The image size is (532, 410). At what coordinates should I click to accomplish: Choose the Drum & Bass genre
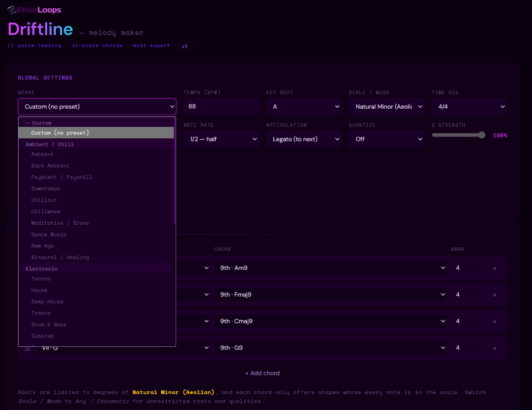[96, 325]
